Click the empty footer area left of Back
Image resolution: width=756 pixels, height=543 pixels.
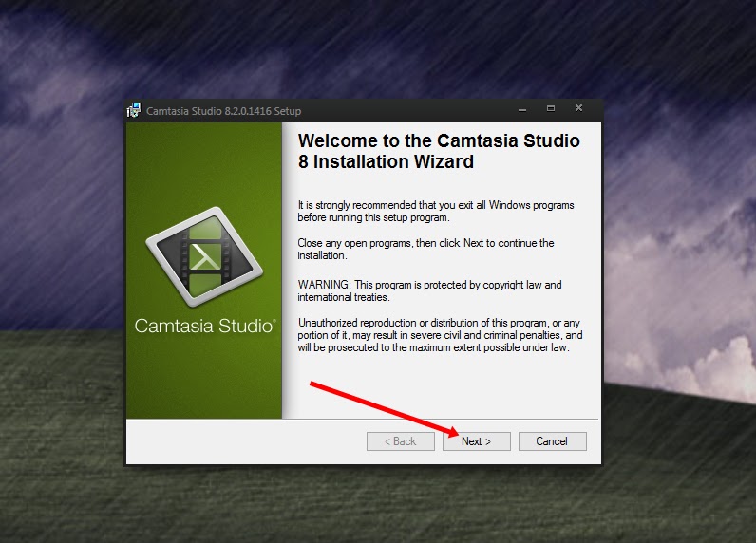click(x=246, y=441)
